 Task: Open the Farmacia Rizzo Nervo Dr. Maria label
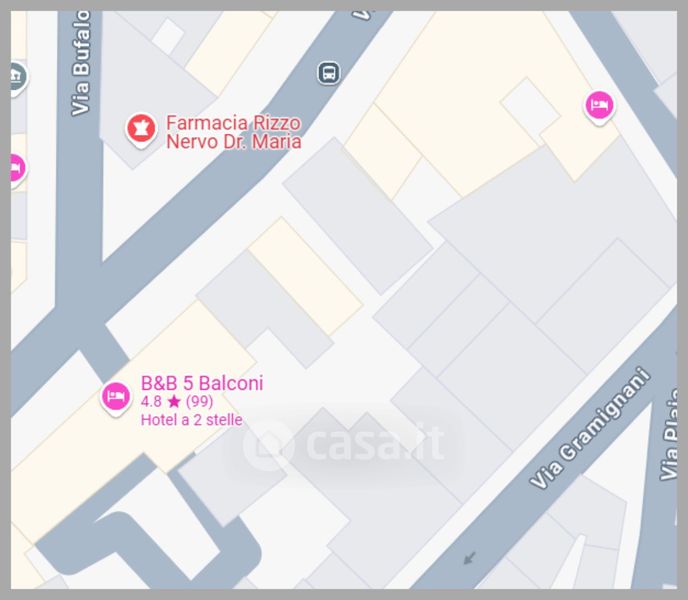(233, 132)
